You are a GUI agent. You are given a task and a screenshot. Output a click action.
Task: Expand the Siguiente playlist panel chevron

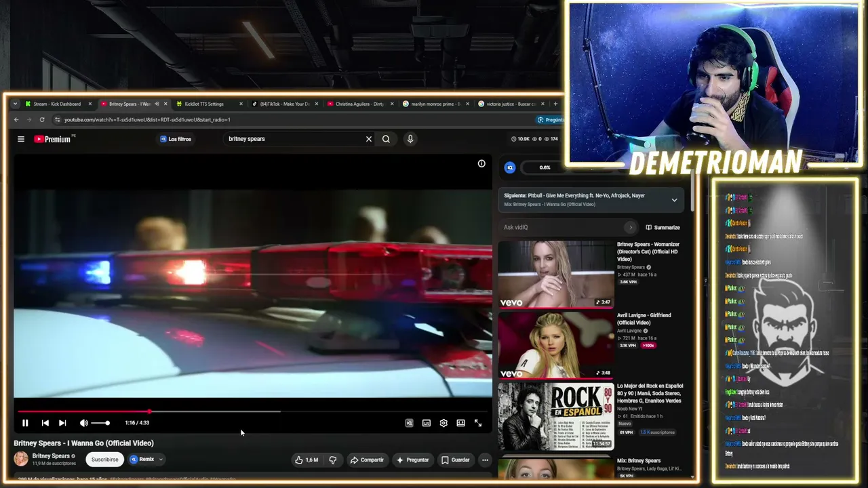coord(674,200)
